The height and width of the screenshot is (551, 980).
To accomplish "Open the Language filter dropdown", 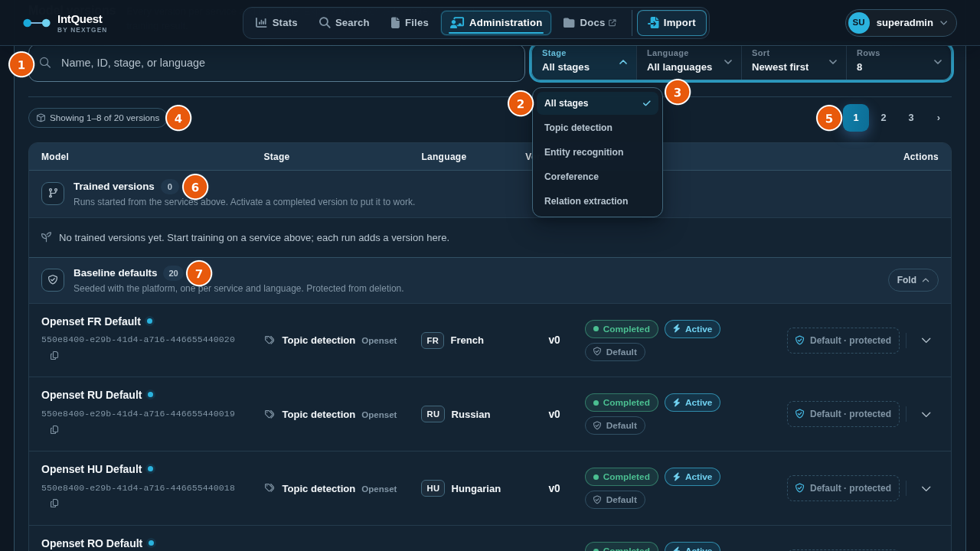I will [x=689, y=62].
